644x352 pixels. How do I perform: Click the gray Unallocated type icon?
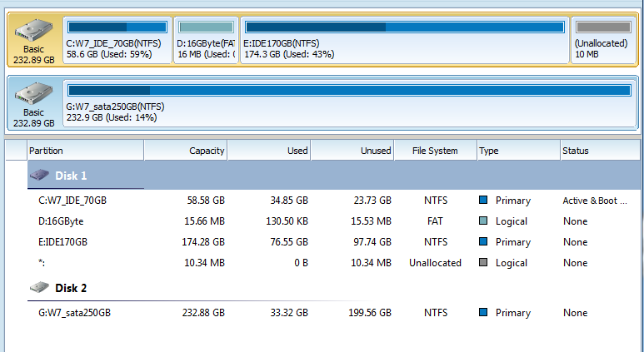tap(483, 263)
